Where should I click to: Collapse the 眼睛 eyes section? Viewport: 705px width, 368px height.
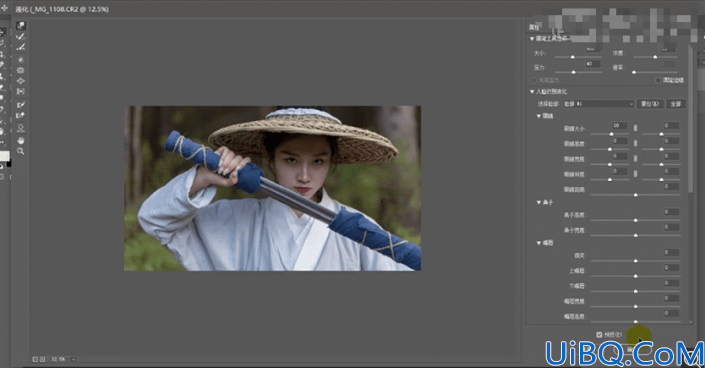(x=539, y=116)
